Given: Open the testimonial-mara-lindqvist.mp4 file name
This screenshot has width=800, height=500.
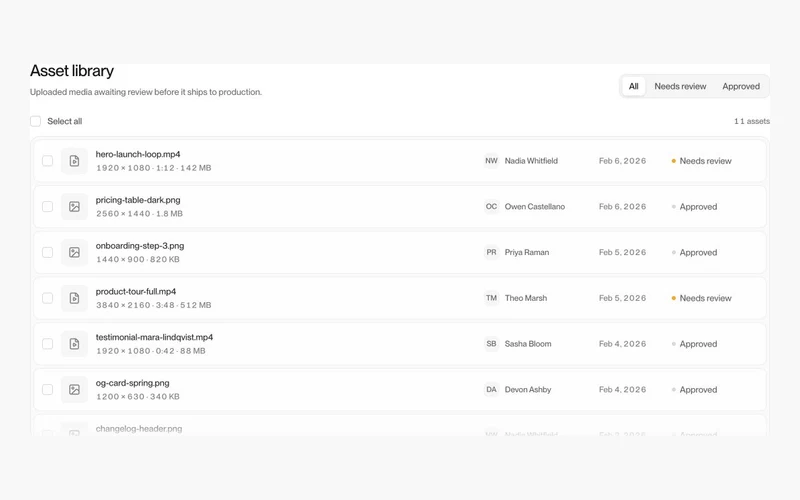Looking at the screenshot, I should click(x=154, y=337).
